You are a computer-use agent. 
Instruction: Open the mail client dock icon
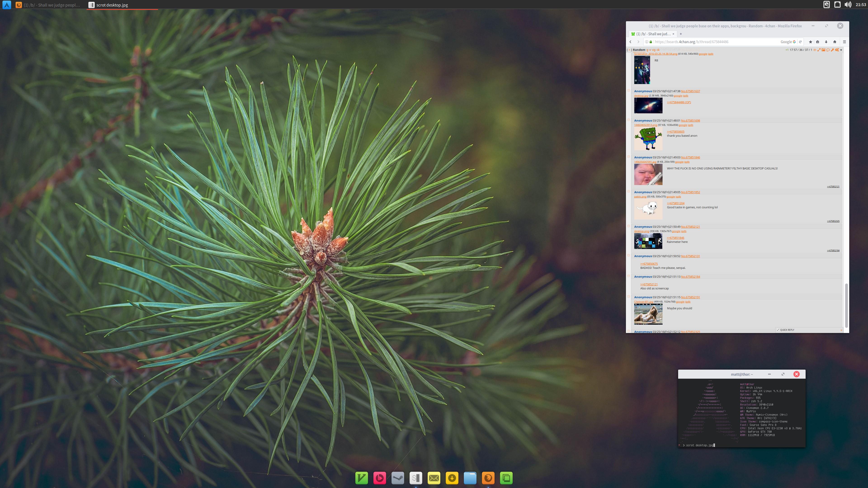434,478
